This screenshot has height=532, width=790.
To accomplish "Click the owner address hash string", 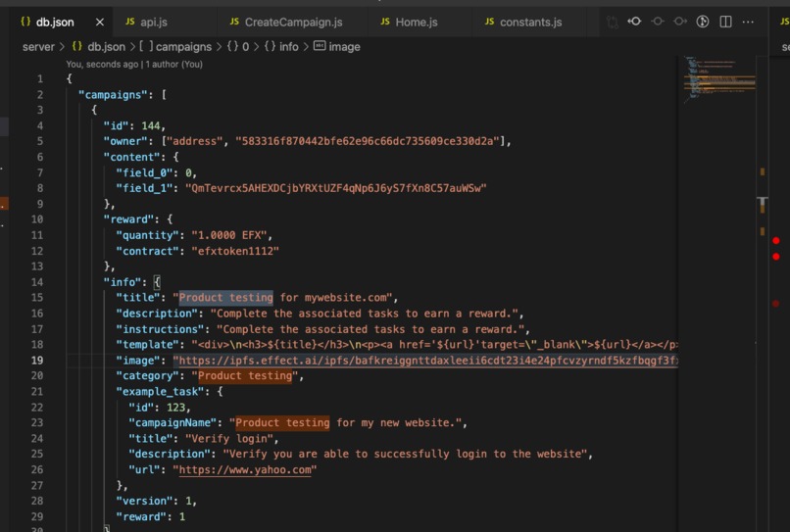I will click(368, 141).
